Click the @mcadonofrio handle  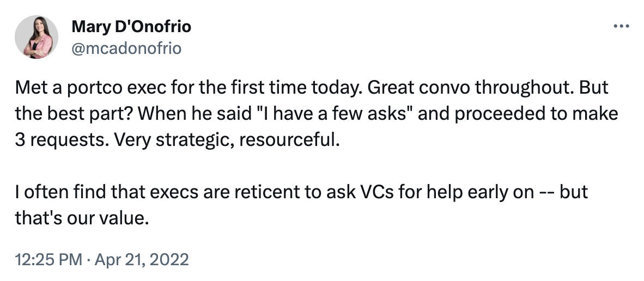tap(126, 48)
